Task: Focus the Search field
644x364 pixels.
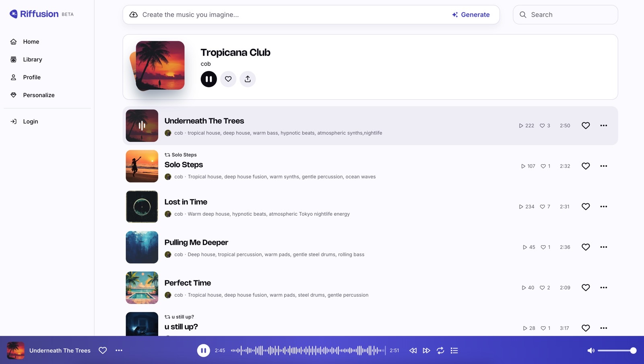Action: tap(566, 14)
